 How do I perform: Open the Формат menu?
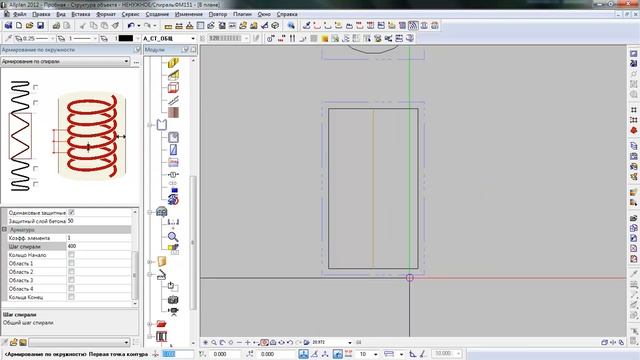(x=106, y=14)
